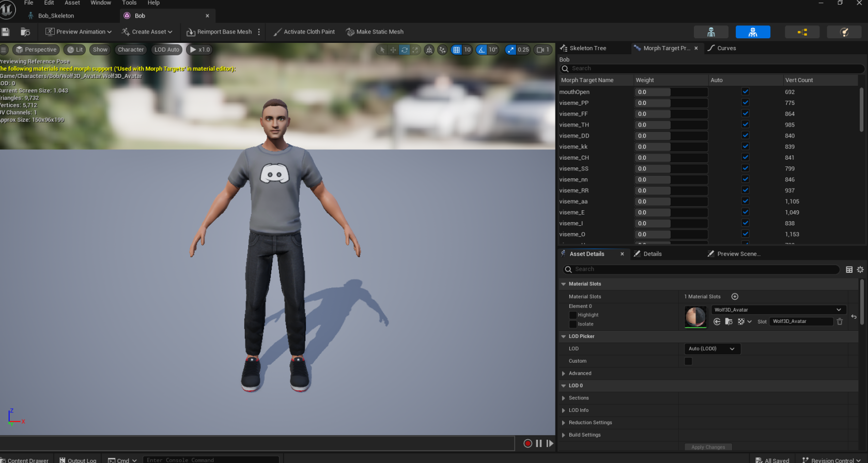Toggle scale snapping in the viewport
The height and width of the screenshot is (463, 868).
pos(511,50)
